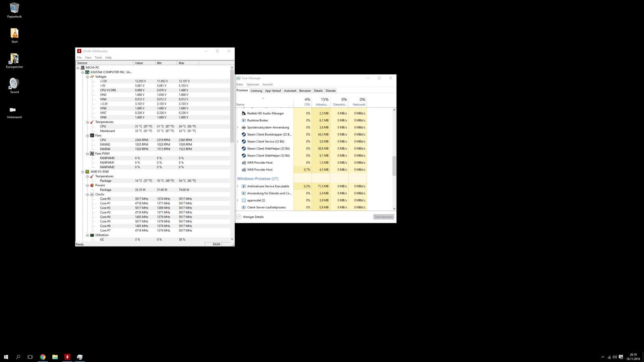Switch to the Benutzer tab
The height and width of the screenshot is (362, 644).
(305, 90)
